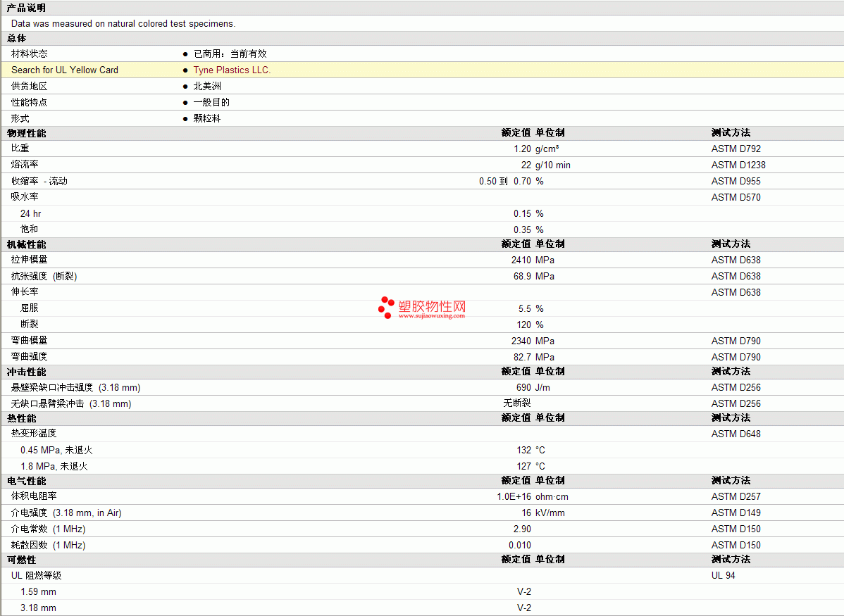The width and height of the screenshot is (844, 616).
Task: Select the '1.0E+16' resistivity value
Action: [x=514, y=496]
